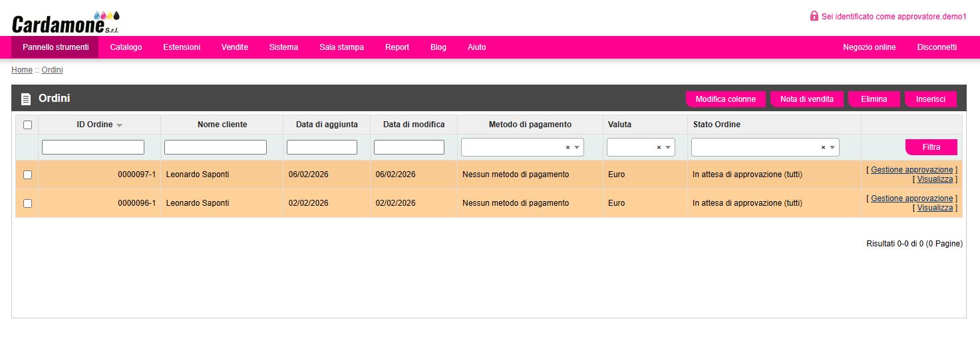The height and width of the screenshot is (357, 980).
Task: Click the Data di aggiunta filter field
Action: tap(322, 147)
